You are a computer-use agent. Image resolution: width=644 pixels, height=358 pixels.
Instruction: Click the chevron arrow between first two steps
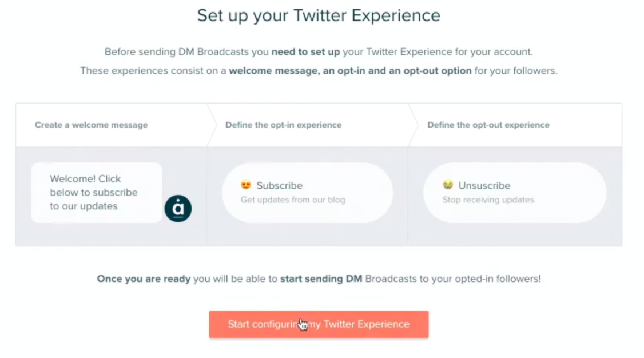point(212,125)
